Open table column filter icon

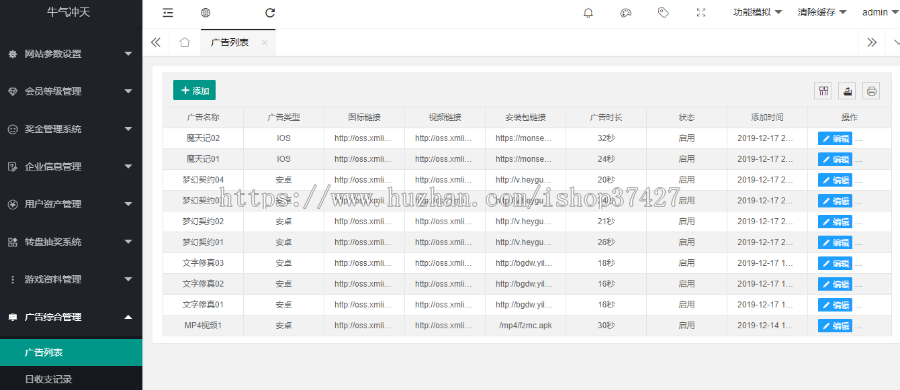click(x=824, y=91)
